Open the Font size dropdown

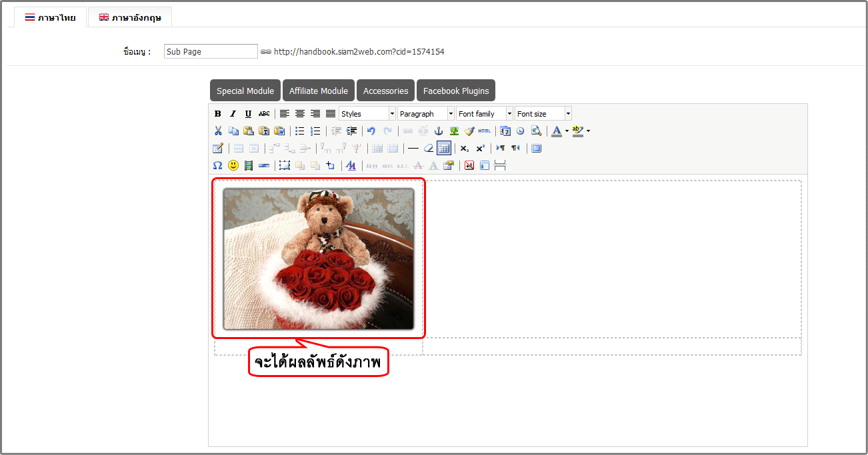coord(543,114)
